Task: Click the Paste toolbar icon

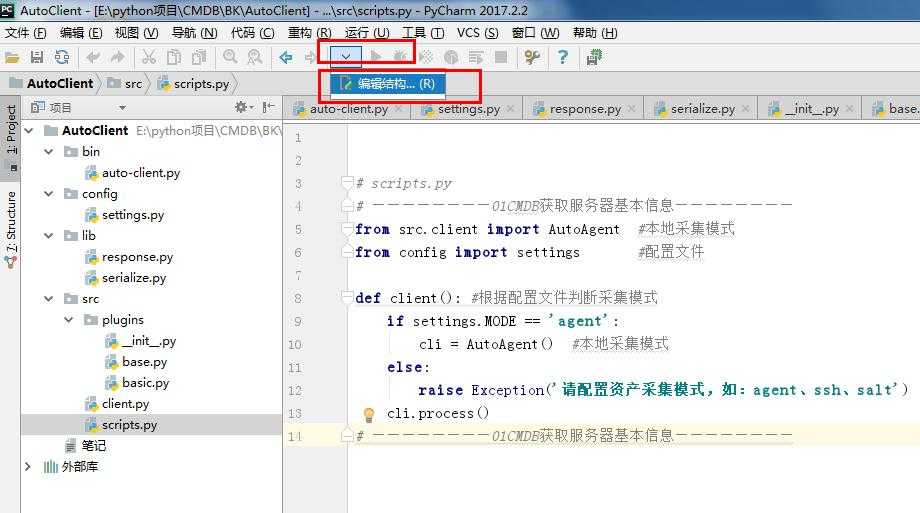Action: [199, 57]
